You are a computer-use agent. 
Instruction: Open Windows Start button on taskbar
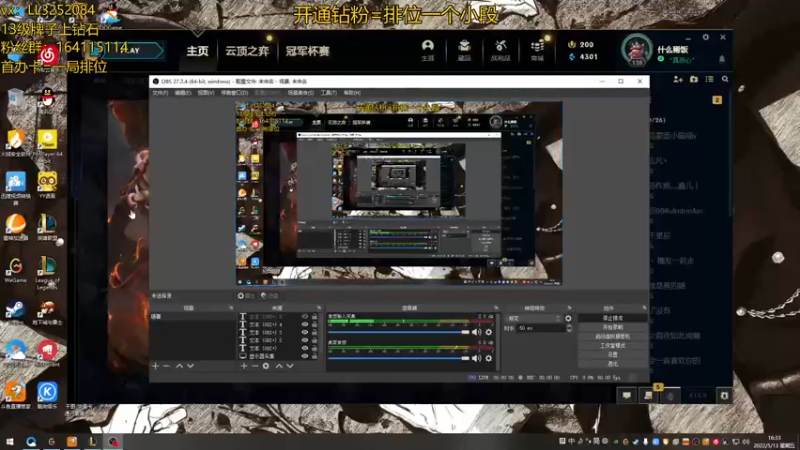click(x=10, y=441)
